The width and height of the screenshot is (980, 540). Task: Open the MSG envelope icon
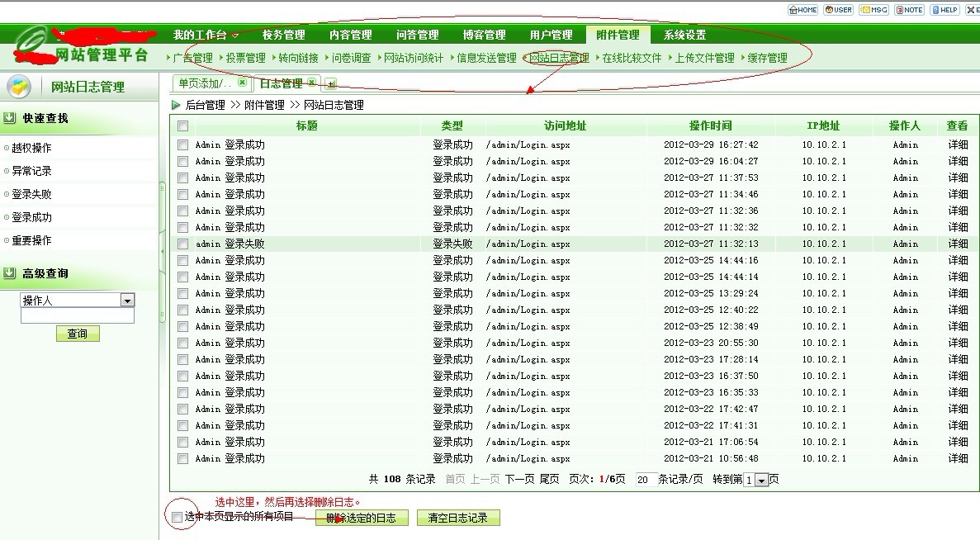pyautogui.click(x=873, y=10)
